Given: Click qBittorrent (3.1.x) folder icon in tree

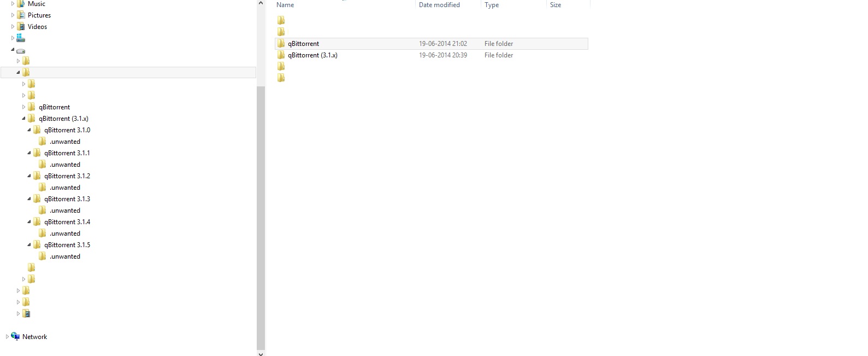Looking at the screenshot, I should (x=31, y=119).
